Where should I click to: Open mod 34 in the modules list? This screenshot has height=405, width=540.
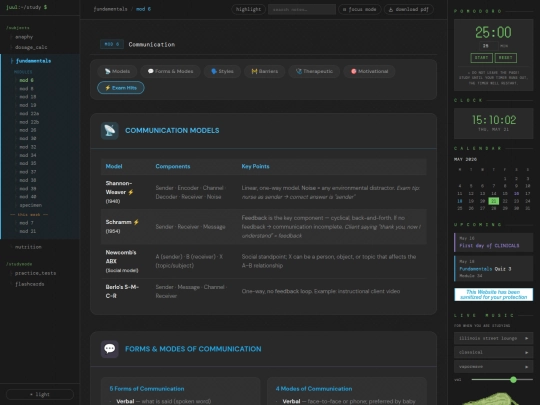(x=28, y=155)
